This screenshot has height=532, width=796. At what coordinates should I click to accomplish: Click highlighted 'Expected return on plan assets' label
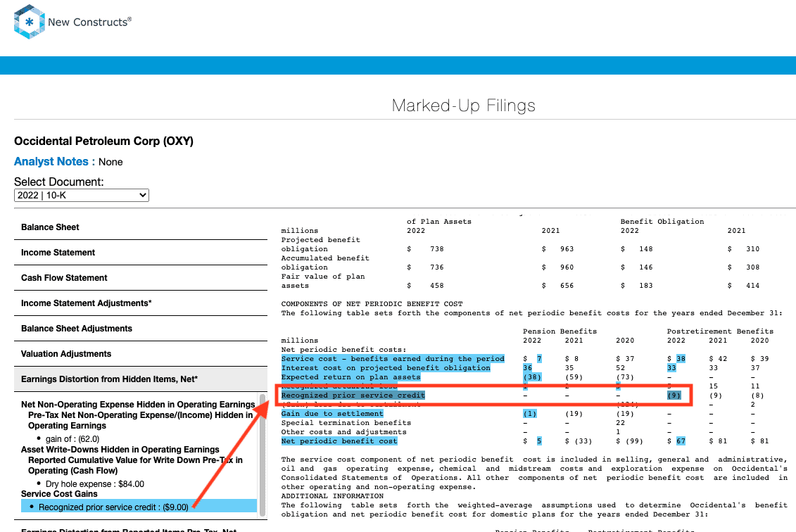[350, 377]
